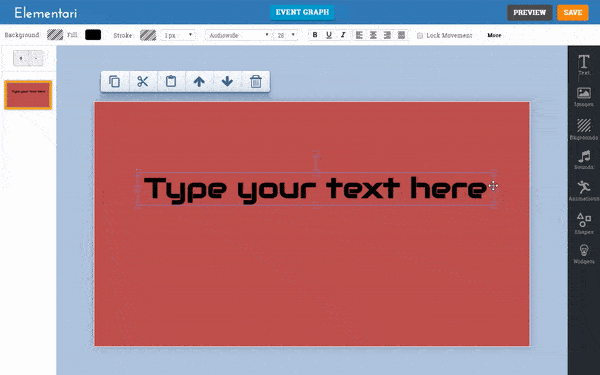The height and width of the screenshot is (375, 600).
Task: Open the Images panel
Action: click(x=584, y=97)
